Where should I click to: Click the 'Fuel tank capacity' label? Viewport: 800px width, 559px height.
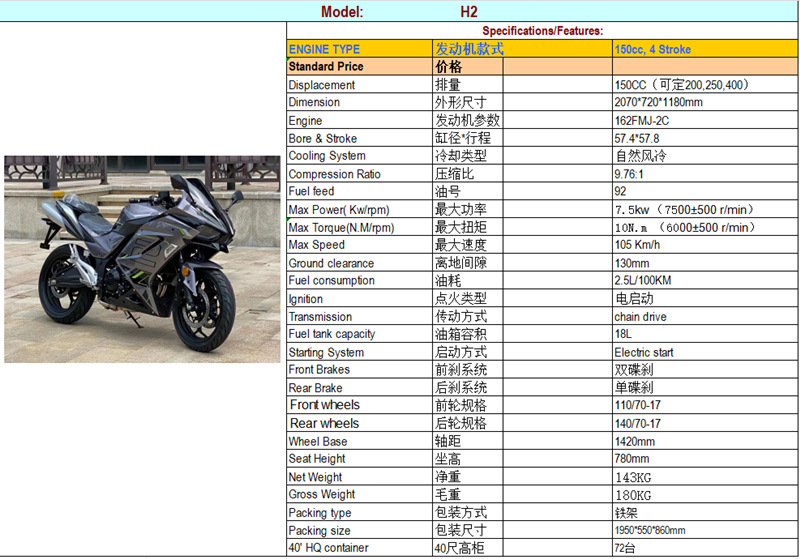click(x=331, y=334)
